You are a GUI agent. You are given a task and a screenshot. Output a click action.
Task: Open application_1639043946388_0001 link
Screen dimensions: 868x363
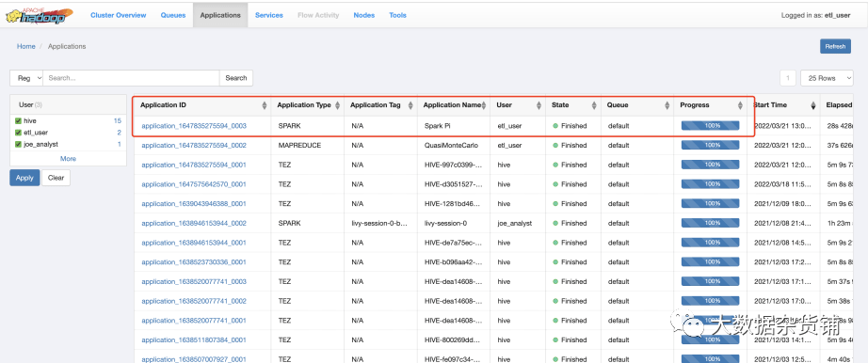tap(194, 204)
